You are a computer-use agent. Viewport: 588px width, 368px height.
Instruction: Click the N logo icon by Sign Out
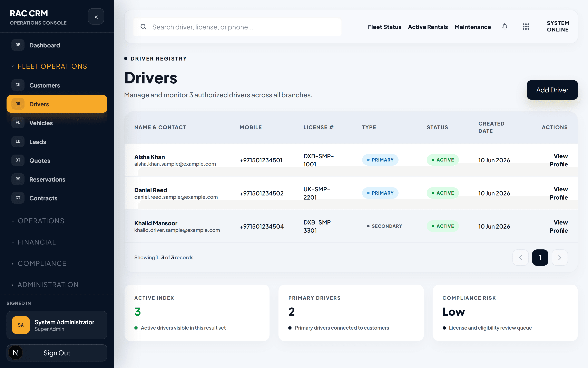(x=15, y=353)
